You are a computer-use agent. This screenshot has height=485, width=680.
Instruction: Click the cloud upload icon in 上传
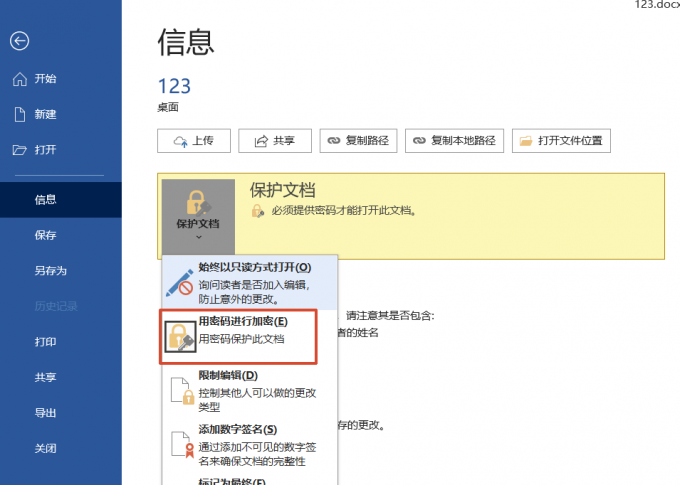180,141
